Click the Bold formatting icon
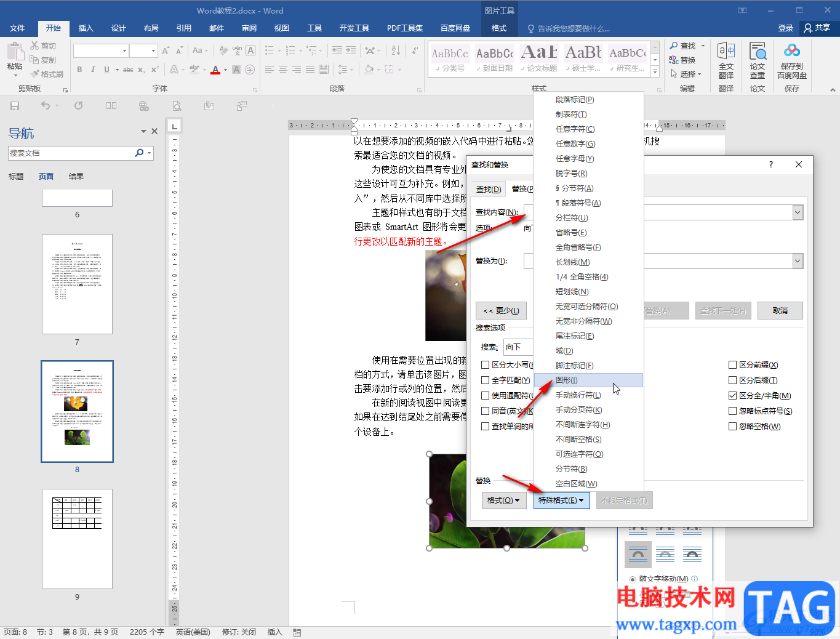 pyautogui.click(x=79, y=70)
